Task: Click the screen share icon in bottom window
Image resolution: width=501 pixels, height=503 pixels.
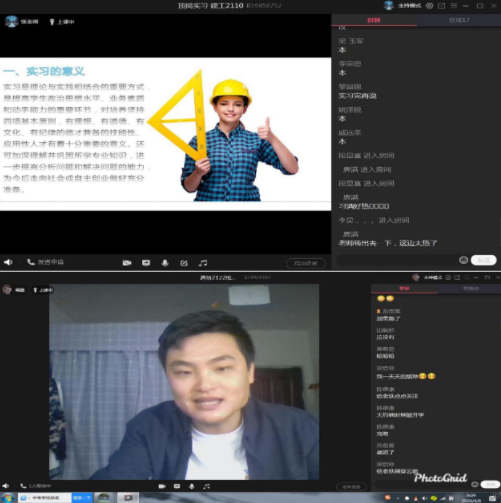Action: tap(177, 486)
